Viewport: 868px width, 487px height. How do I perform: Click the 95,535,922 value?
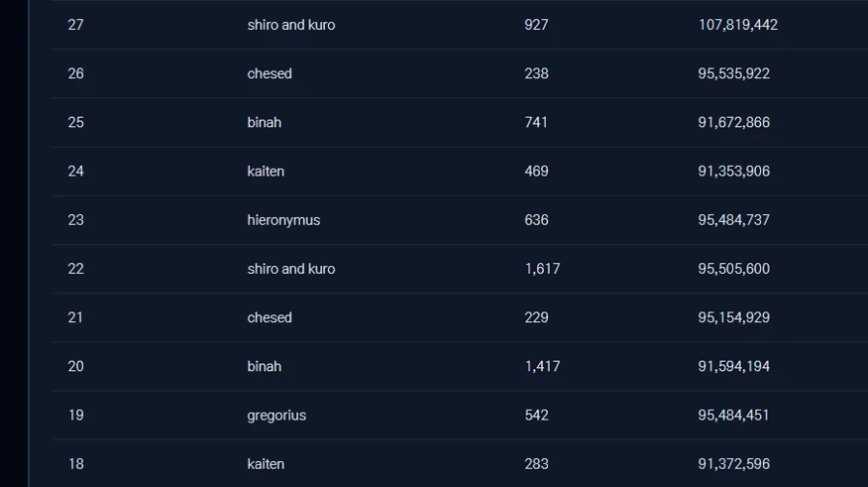pos(734,73)
